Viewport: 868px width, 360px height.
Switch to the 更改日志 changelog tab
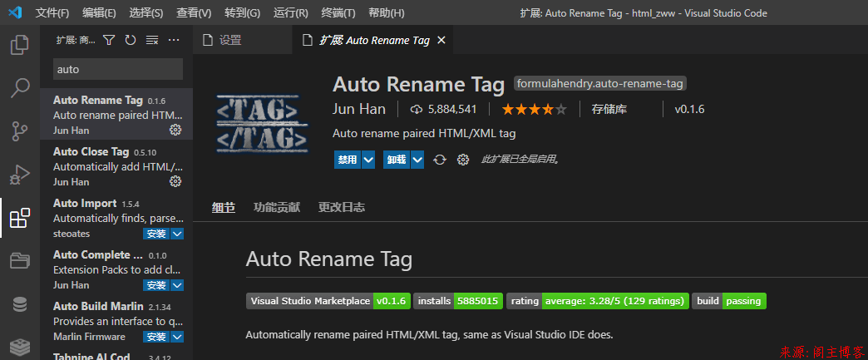342,208
